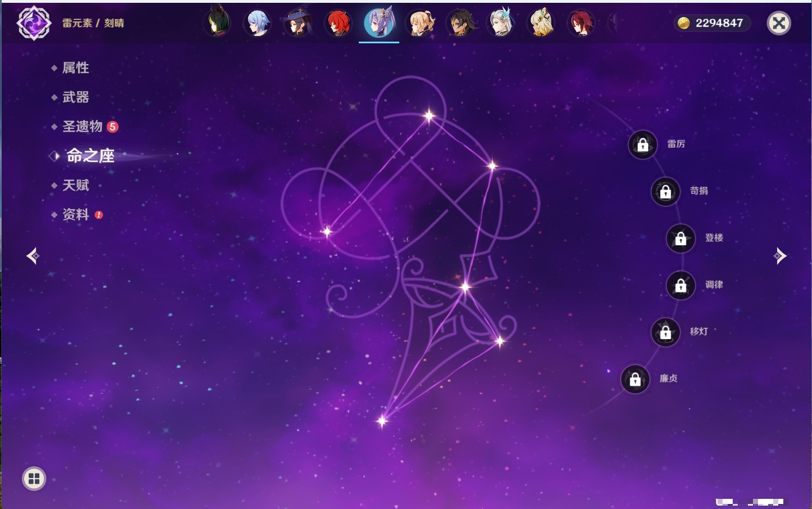Viewport: 812px width, 509px height.
Task: Open the locked 廉贞 constellation node
Action: 635,380
